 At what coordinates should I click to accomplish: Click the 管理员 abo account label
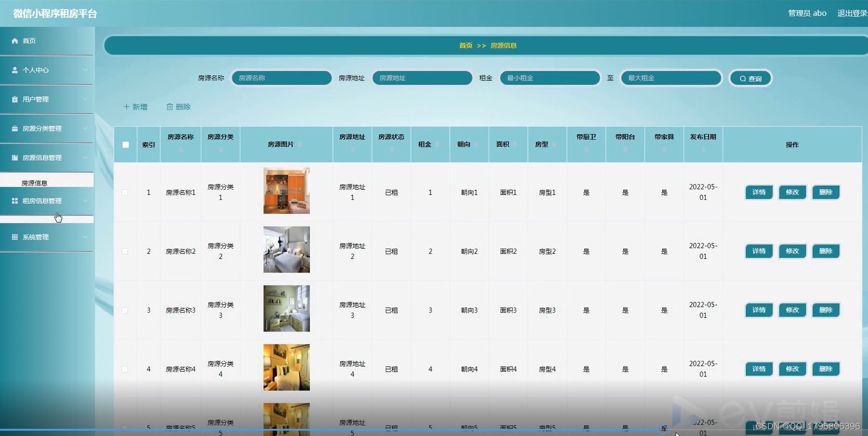[x=807, y=13]
